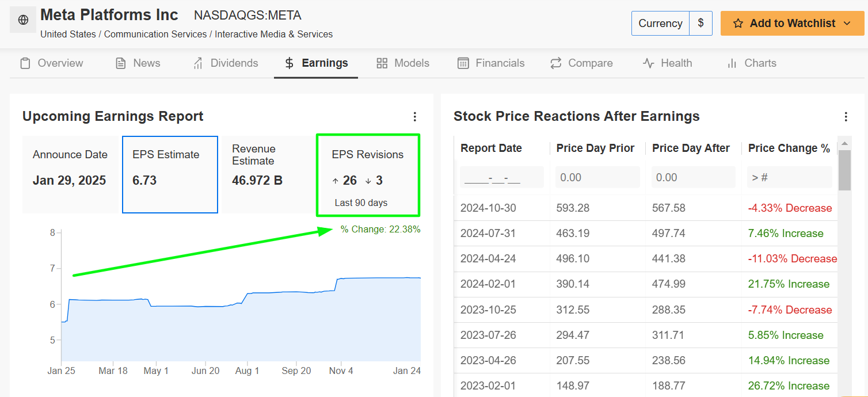Open Upcoming Earnings Report three-dot menu

coord(415,117)
